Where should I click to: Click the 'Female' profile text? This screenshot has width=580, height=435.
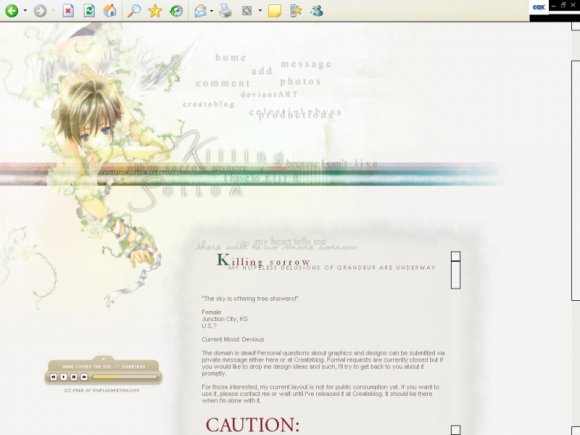click(211, 312)
